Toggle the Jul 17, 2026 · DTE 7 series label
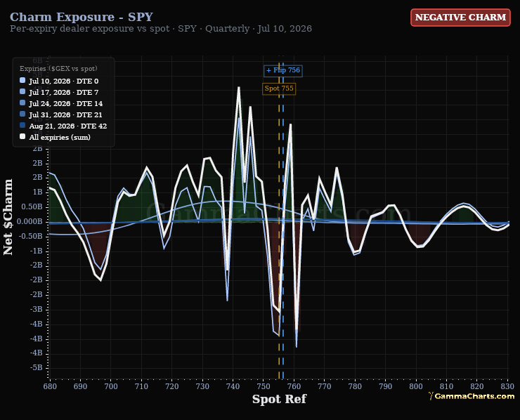520x420 pixels. 64,93
